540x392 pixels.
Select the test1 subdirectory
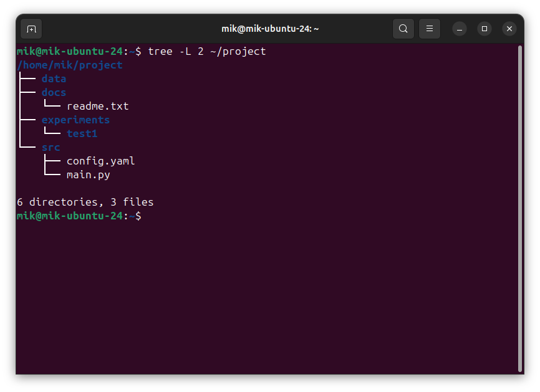point(82,133)
